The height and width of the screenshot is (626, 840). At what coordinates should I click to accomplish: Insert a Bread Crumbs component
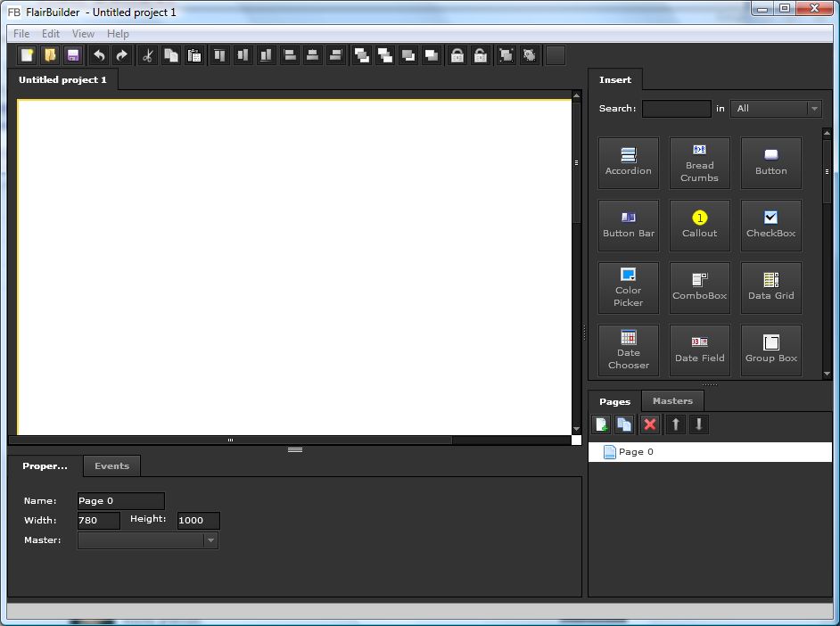point(700,163)
